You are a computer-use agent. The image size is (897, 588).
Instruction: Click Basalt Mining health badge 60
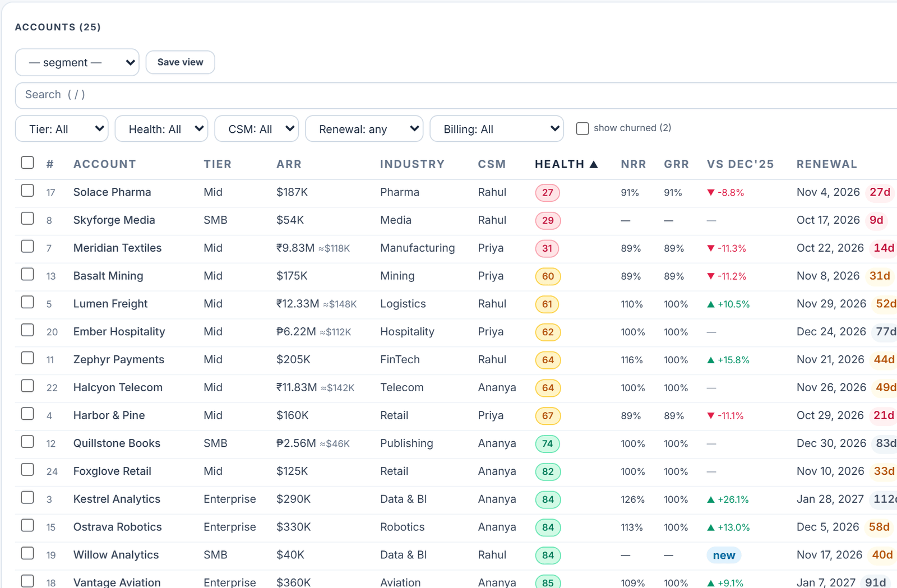click(548, 276)
